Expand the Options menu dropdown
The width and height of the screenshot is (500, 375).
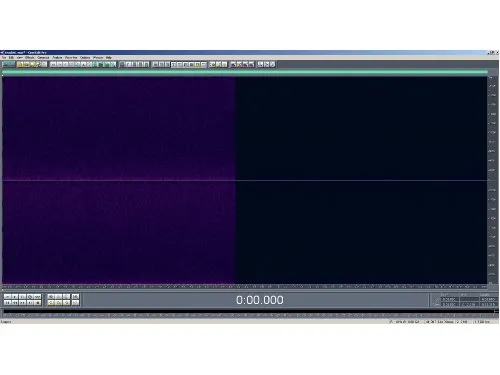[85, 58]
